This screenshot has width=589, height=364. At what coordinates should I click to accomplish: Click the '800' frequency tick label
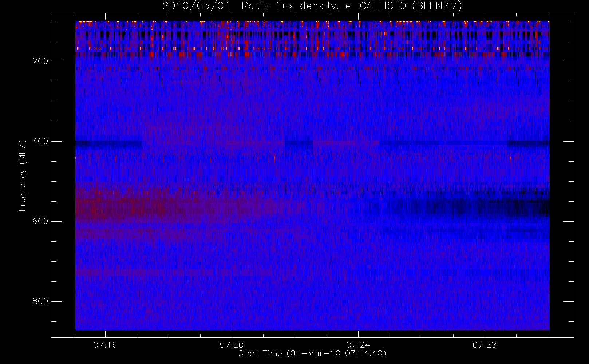[x=40, y=301]
